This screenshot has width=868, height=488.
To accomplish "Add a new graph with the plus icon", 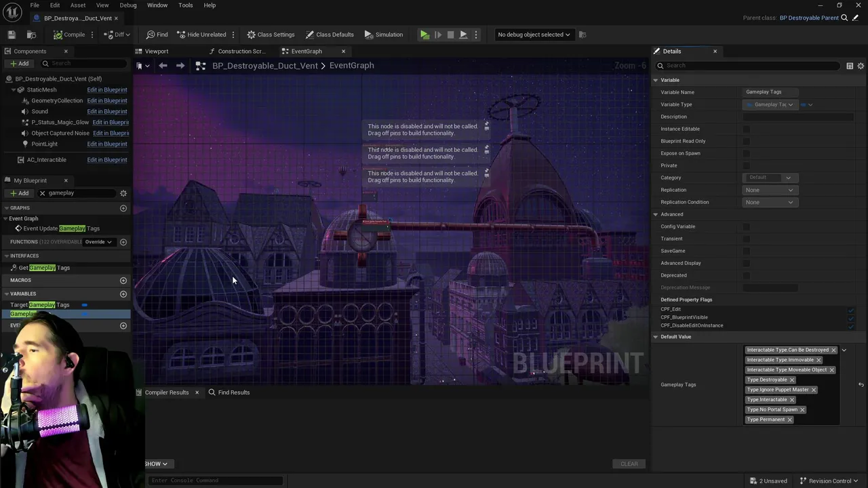I will (x=123, y=208).
